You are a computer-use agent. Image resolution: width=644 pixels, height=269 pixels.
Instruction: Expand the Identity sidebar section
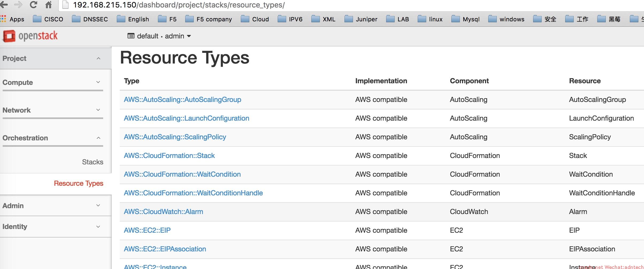(x=56, y=227)
